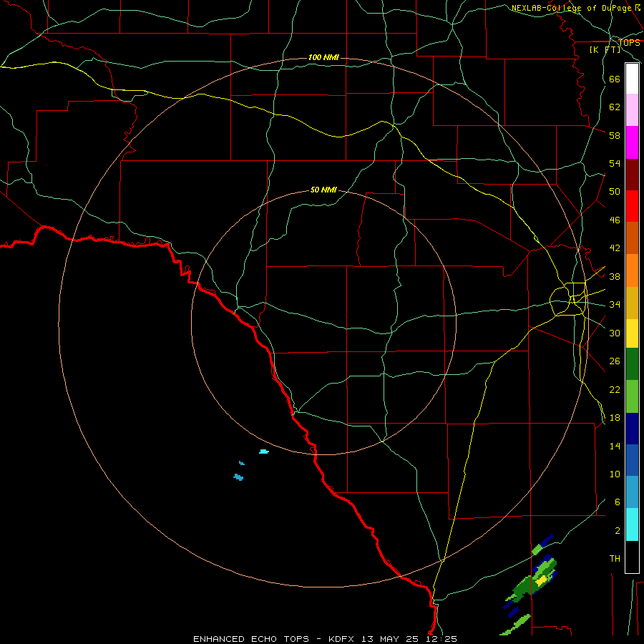Click the 100 NMI range ring label

(x=323, y=57)
